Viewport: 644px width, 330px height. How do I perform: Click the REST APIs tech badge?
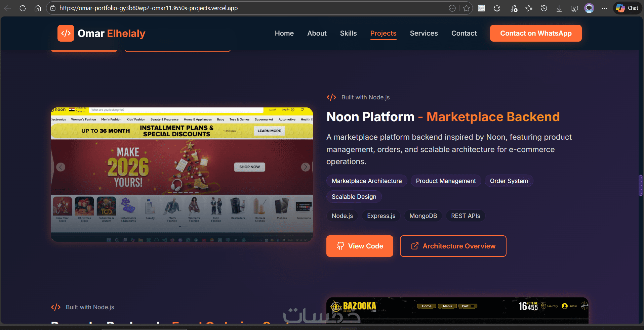click(466, 216)
